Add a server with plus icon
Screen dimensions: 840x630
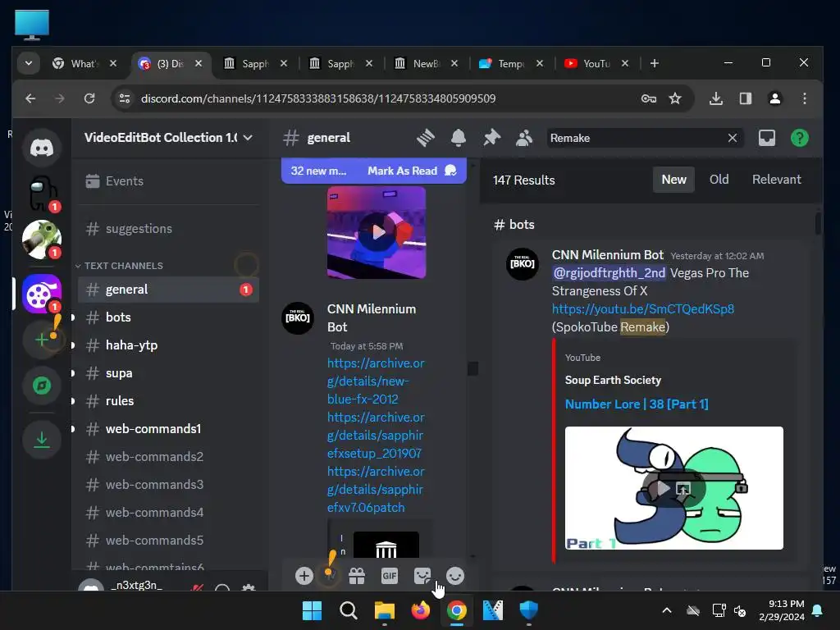tap(41, 339)
